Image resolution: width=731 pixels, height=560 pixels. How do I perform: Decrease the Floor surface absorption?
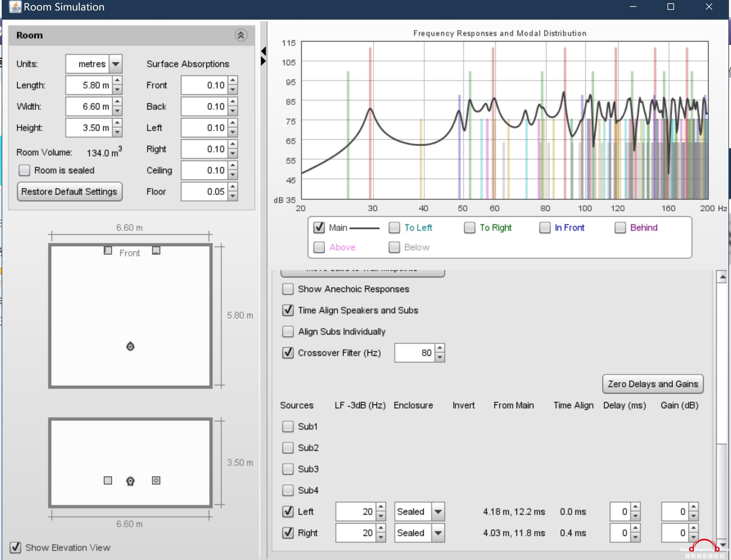pos(233,196)
